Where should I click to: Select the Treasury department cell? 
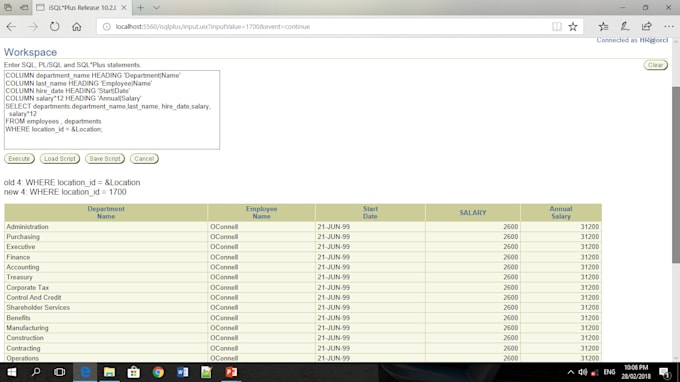coord(106,277)
